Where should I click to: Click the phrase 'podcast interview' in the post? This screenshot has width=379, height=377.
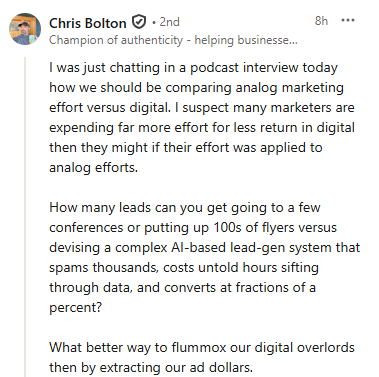click(244, 68)
